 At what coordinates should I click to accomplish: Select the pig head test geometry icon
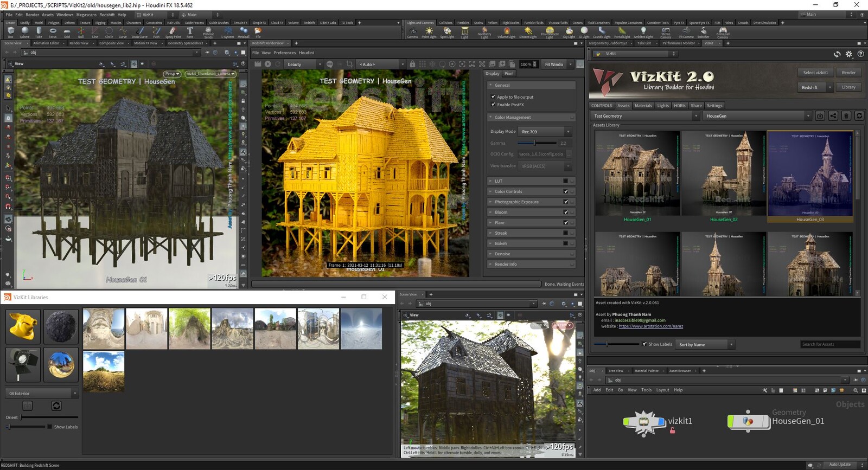coord(23,326)
